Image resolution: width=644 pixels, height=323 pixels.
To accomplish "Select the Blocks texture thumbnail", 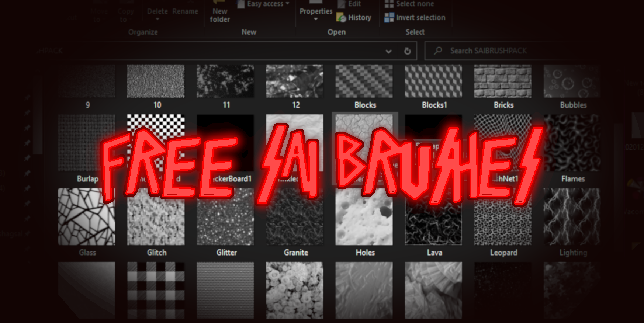I will click(x=364, y=81).
